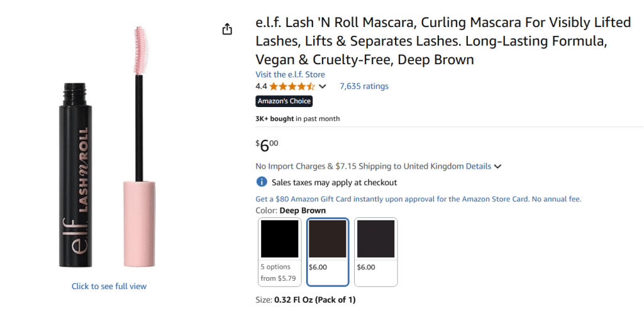This screenshot has height=311, width=644.
Task: Expand the chevron after the Details link
Action: [x=497, y=167]
